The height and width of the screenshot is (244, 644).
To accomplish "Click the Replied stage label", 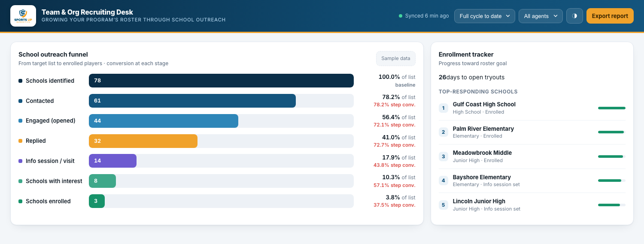I will [x=36, y=141].
